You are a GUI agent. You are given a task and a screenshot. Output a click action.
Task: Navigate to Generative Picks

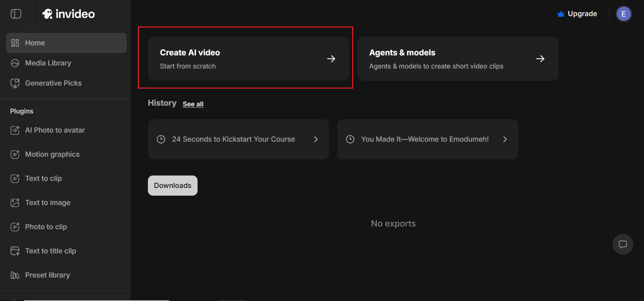pyautogui.click(x=53, y=83)
